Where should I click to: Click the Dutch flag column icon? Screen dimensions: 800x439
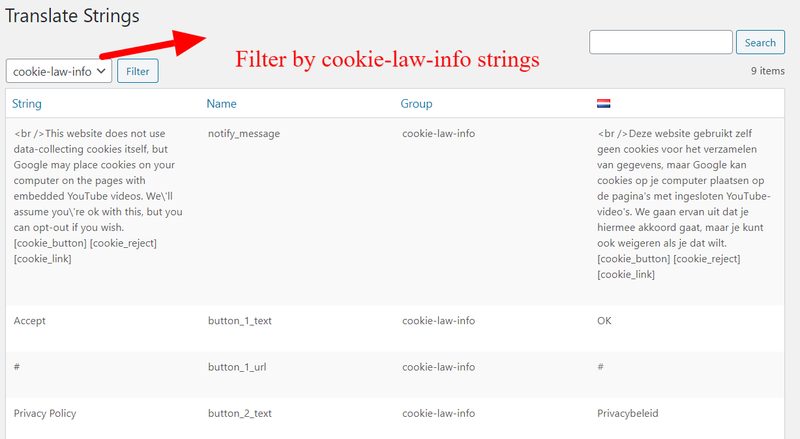point(604,104)
